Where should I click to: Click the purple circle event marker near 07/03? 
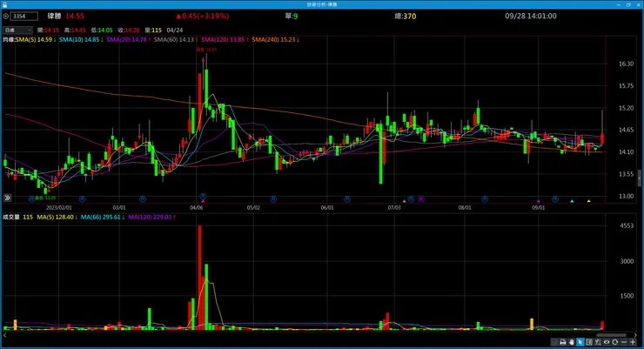[421, 199]
